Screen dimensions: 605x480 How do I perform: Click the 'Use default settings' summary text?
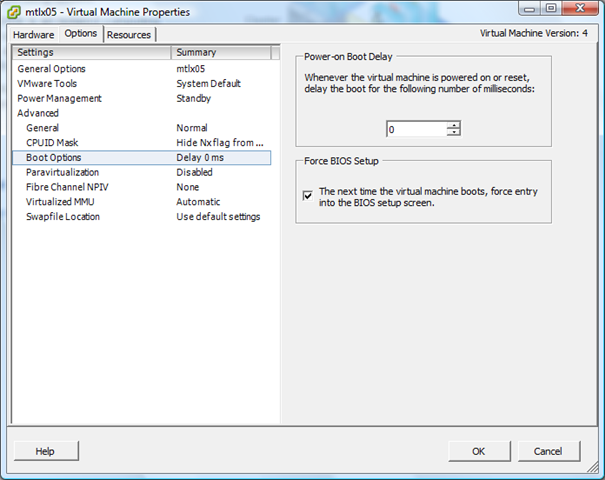pos(218,216)
